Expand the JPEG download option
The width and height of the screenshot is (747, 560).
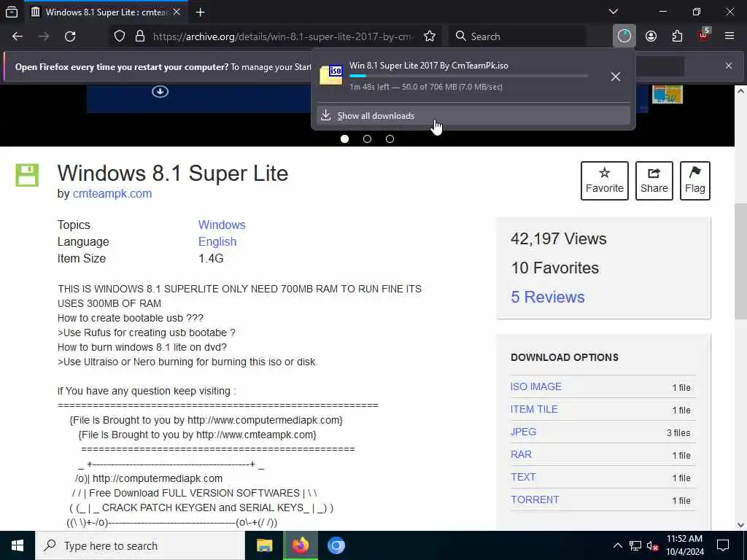[x=523, y=432]
